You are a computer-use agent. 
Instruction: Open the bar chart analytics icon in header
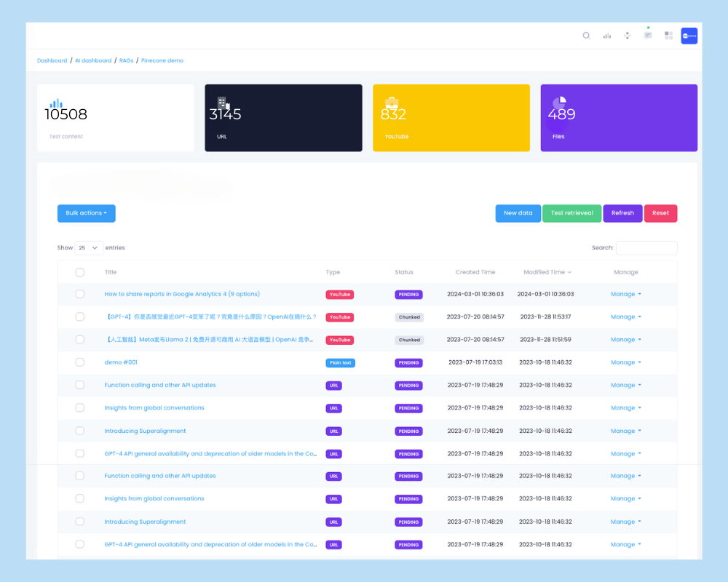click(606, 36)
